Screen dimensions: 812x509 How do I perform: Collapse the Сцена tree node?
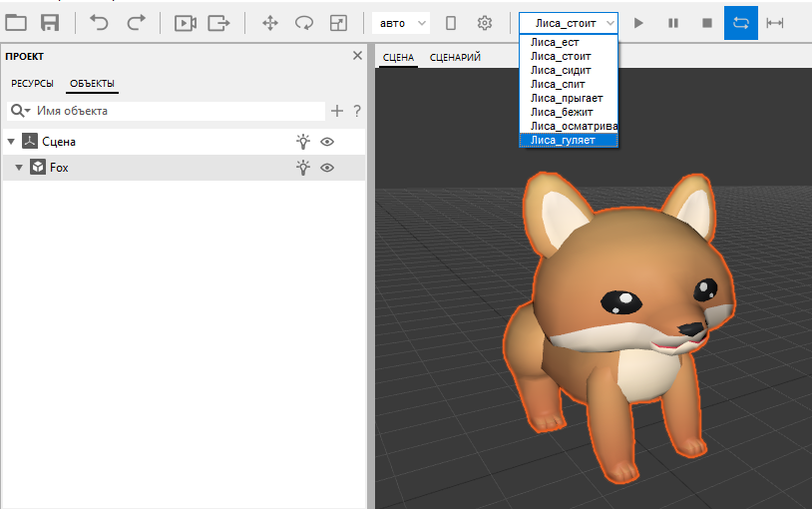tap(11, 142)
